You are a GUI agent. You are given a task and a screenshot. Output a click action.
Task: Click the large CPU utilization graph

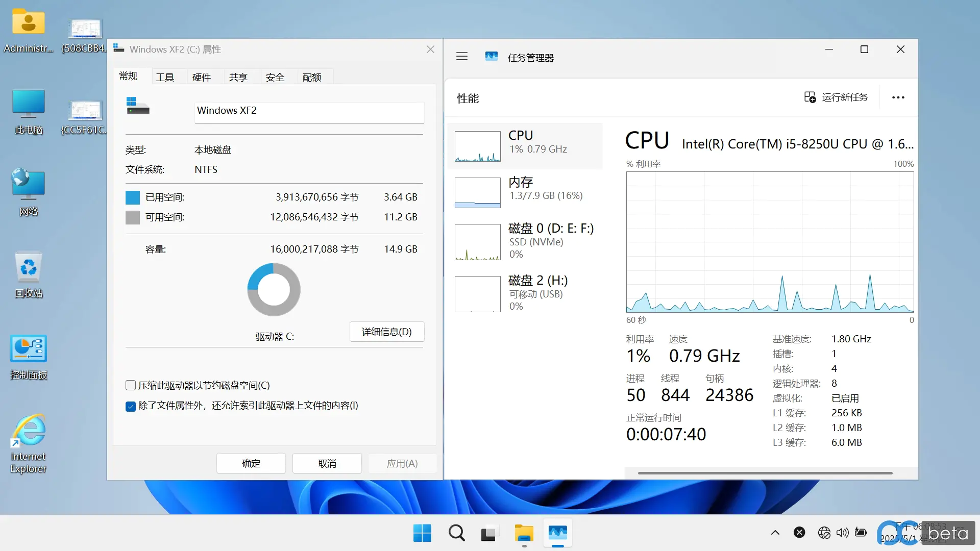click(770, 242)
